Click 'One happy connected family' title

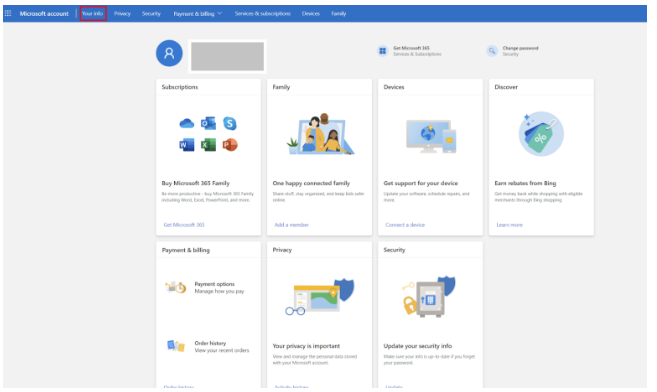tap(311, 183)
